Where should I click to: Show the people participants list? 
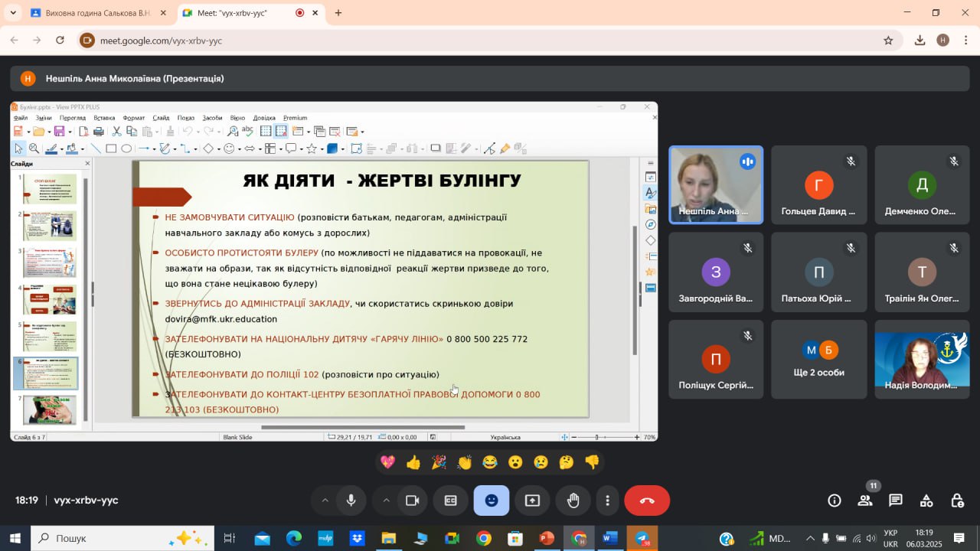tap(865, 500)
